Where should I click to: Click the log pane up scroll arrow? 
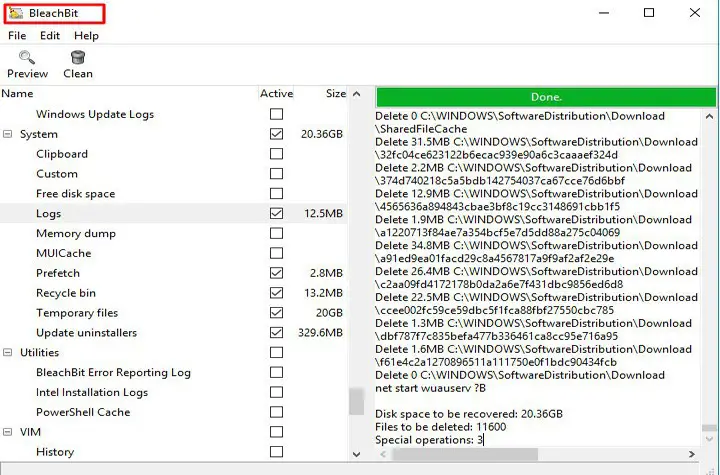709,116
